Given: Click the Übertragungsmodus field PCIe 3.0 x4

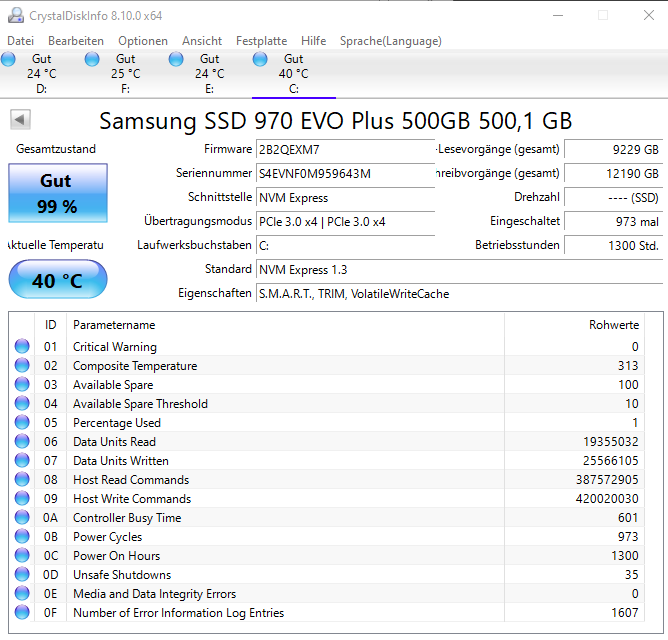Looking at the screenshot, I should pyautogui.click(x=346, y=222).
